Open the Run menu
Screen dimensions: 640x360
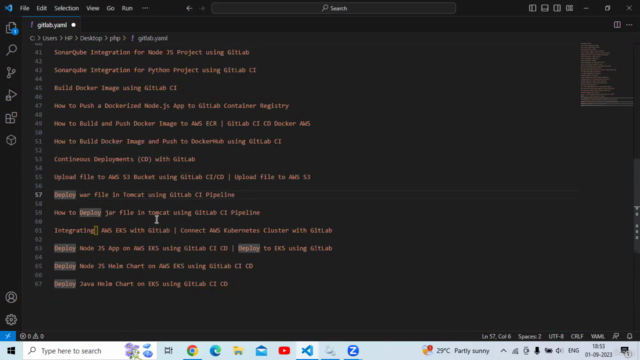[127, 8]
